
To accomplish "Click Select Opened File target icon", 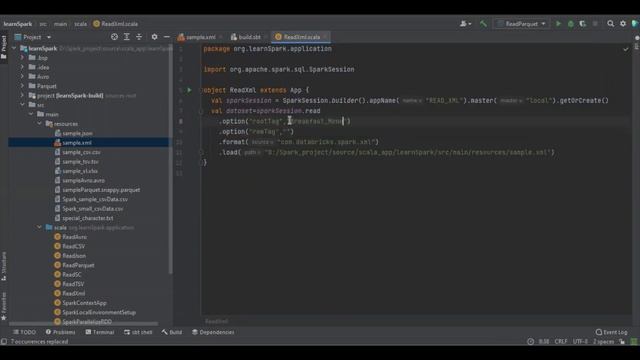I will click(x=114, y=37).
